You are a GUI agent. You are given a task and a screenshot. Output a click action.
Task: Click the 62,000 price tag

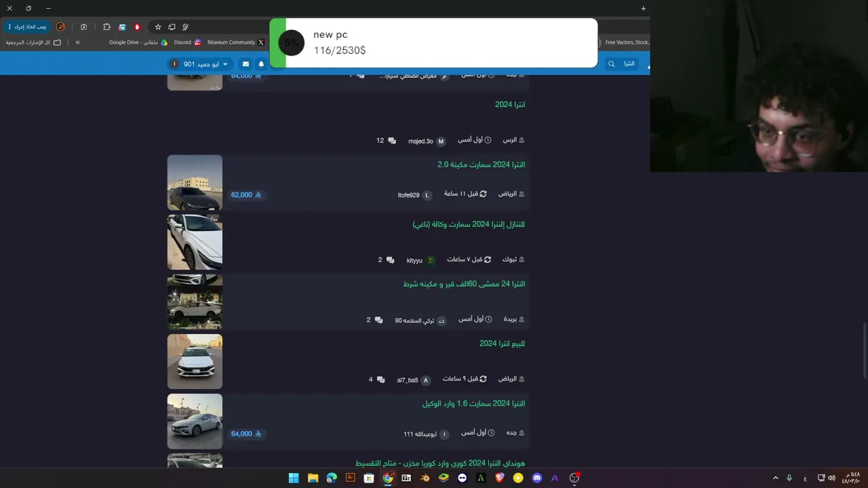(245, 195)
